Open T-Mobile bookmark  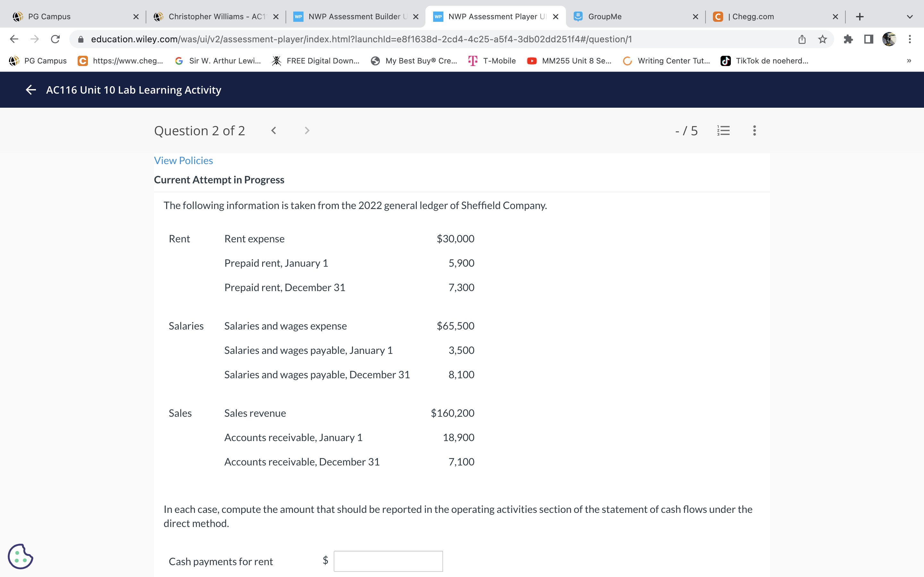click(492, 61)
